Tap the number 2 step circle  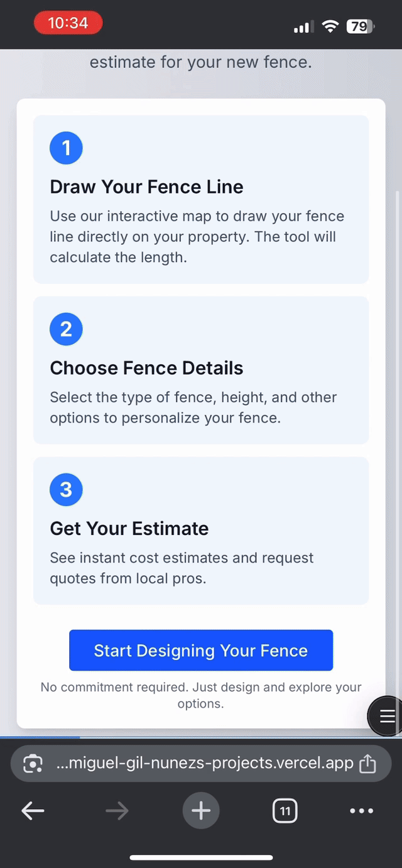click(66, 329)
